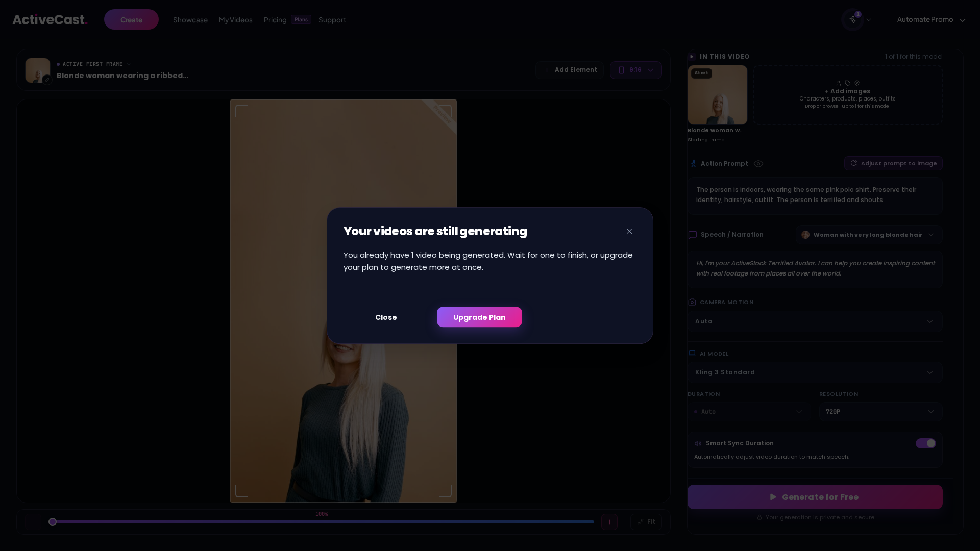Click Generate for Free
The image size is (980, 551).
815,497
